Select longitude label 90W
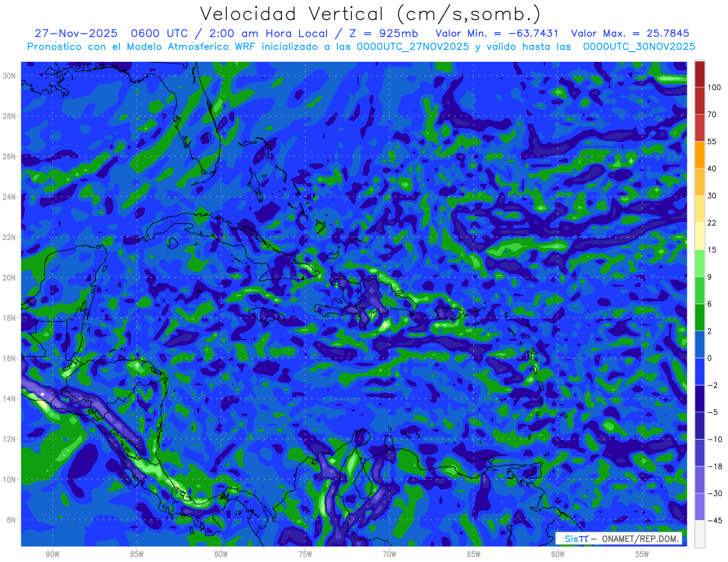Image resolution: width=728 pixels, height=562 pixels. tap(52, 554)
